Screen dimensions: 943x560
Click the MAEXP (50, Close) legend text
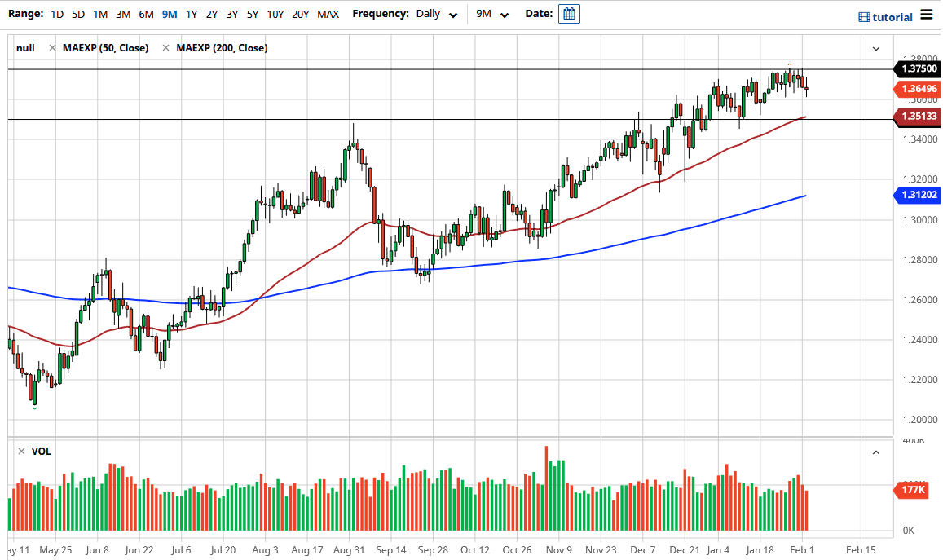coord(106,48)
